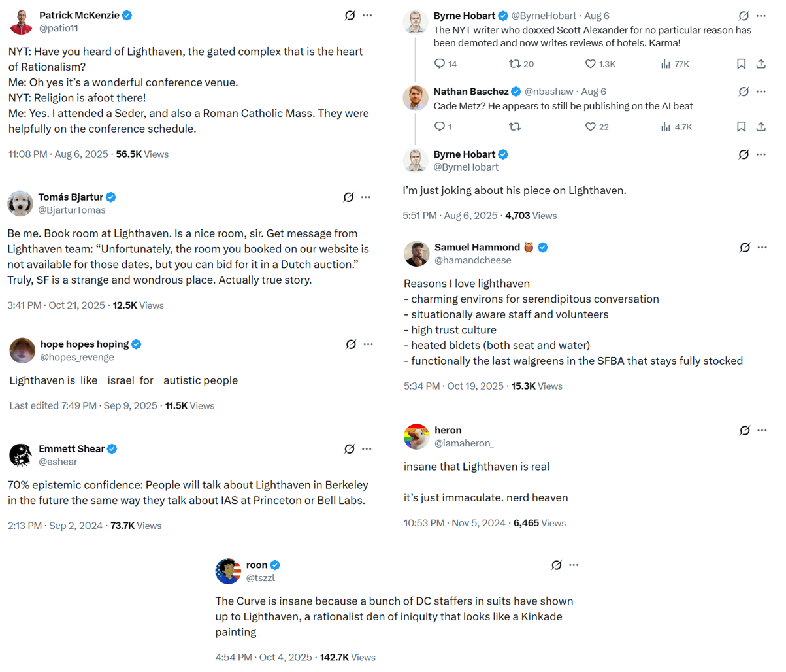Open the @eshear profile handle link
Screen dimensions: 786x672
57,462
